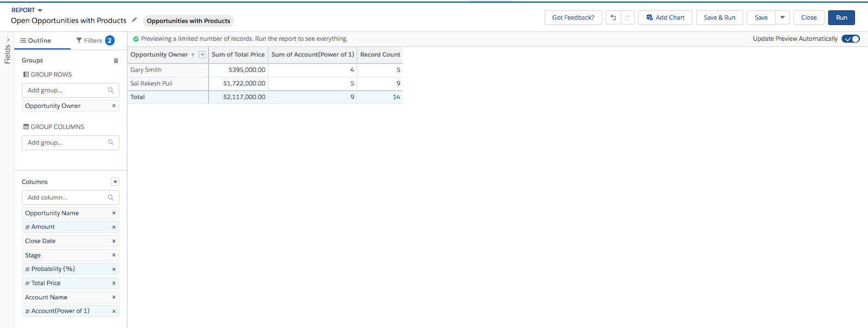Click the Add column search field
868x328 pixels.
pyautogui.click(x=71, y=198)
